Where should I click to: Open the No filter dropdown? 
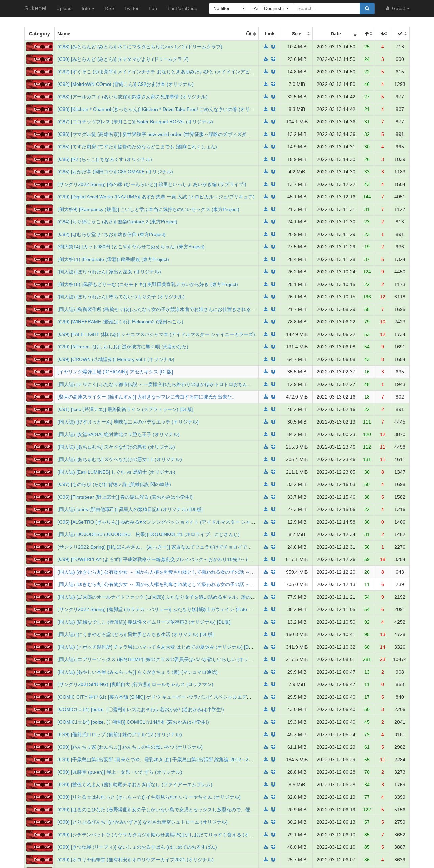(x=229, y=8)
